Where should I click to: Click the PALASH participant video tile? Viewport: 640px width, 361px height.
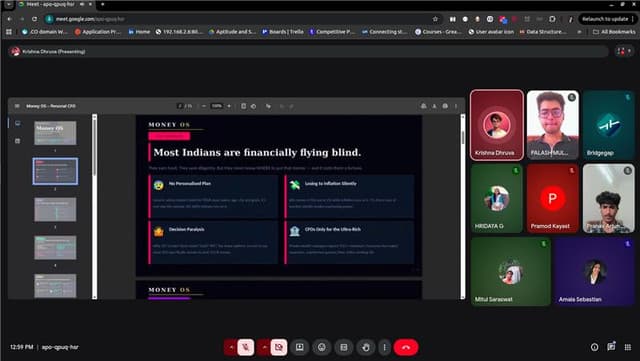553,125
